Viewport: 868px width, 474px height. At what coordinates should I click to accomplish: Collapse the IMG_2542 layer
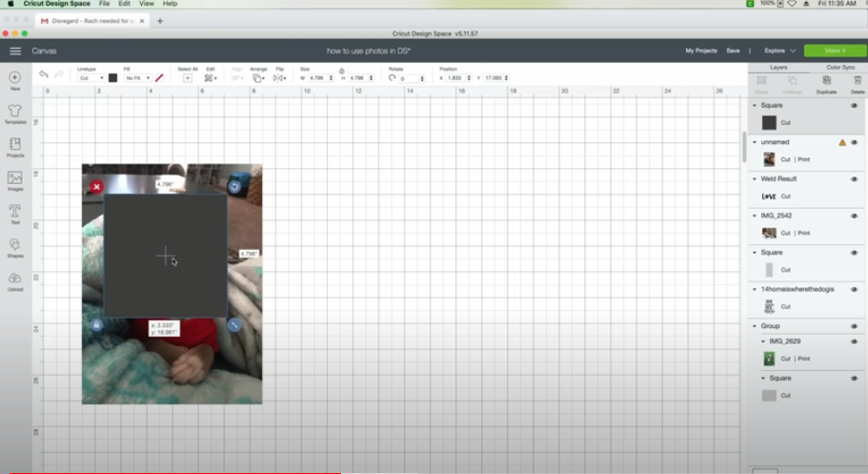coord(755,216)
